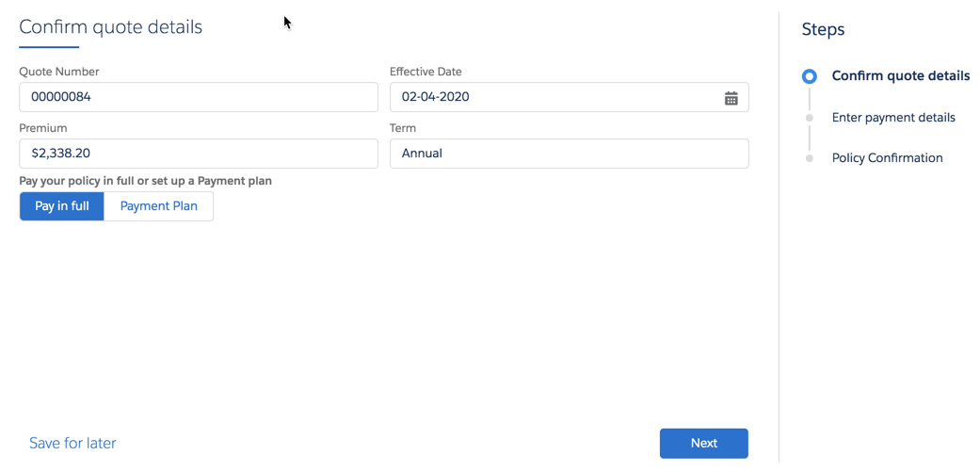Click the Confirm quote details page heading
The width and height of the screenshot is (980, 471).
pyautogui.click(x=111, y=27)
